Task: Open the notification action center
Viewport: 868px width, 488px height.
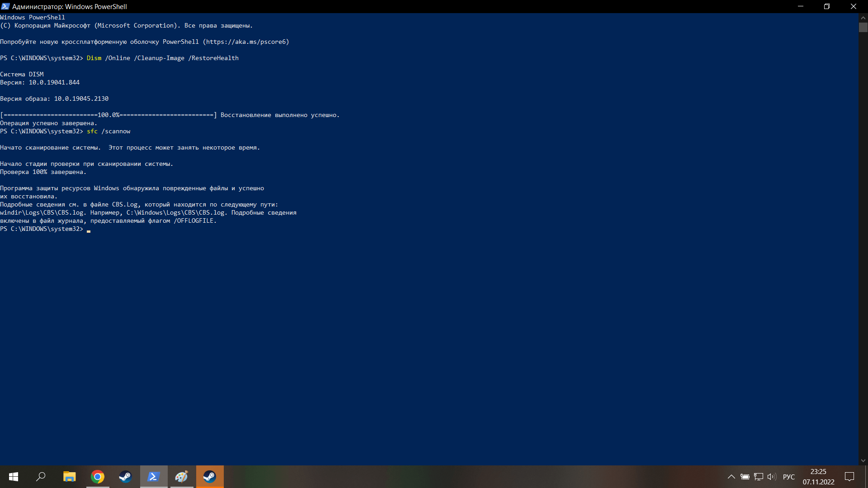Action: [849, 477]
